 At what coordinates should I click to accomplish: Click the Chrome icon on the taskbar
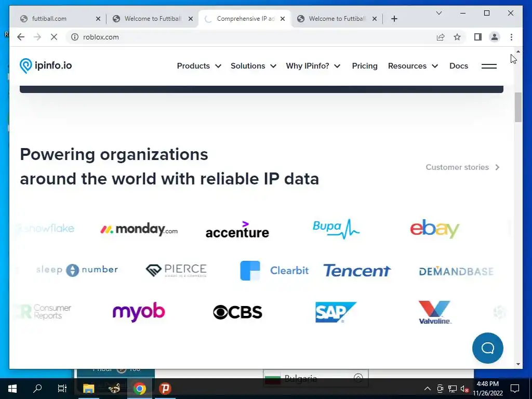[139, 389]
